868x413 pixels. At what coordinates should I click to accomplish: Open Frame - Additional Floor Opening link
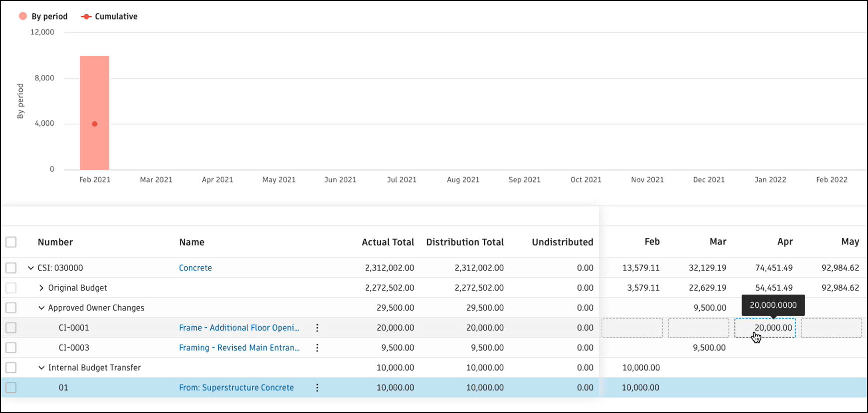pyautogui.click(x=239, y=328)
